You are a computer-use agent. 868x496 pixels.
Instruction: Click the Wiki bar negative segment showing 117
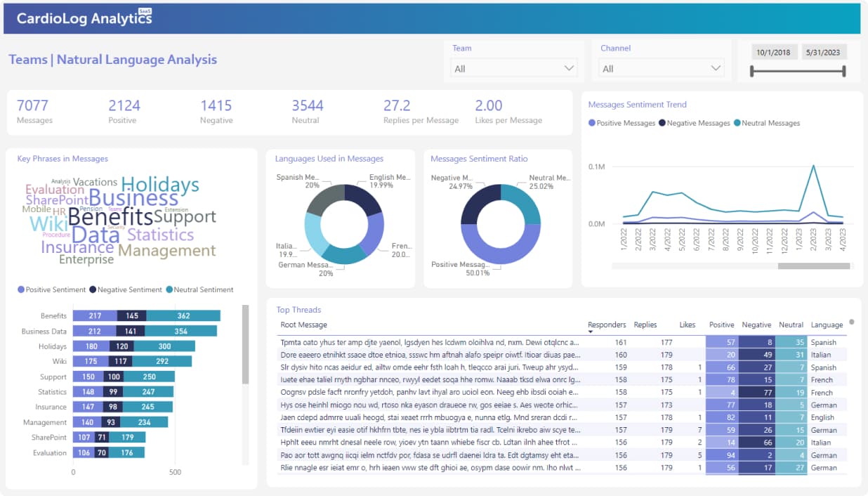coord(121,361)
